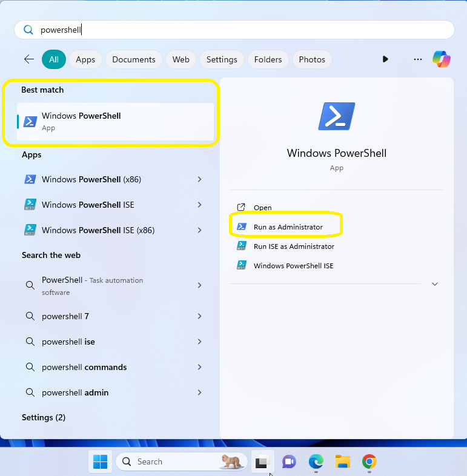Open the Windows Start menu
467x476 pixels.
click(100, 461)
